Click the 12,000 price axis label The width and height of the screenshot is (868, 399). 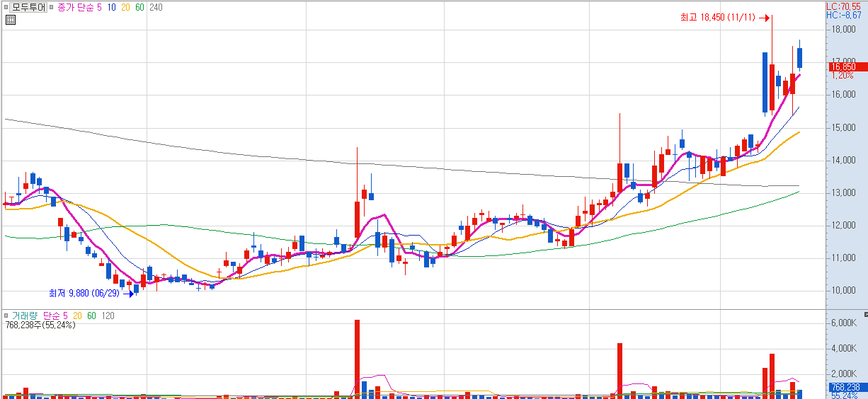coord(844,226)
